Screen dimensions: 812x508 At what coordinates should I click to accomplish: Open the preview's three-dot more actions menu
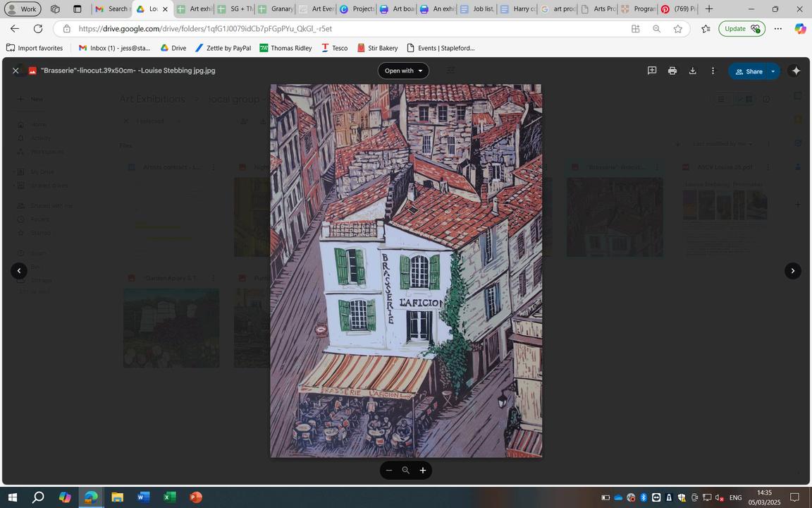(x=713, y=71)
